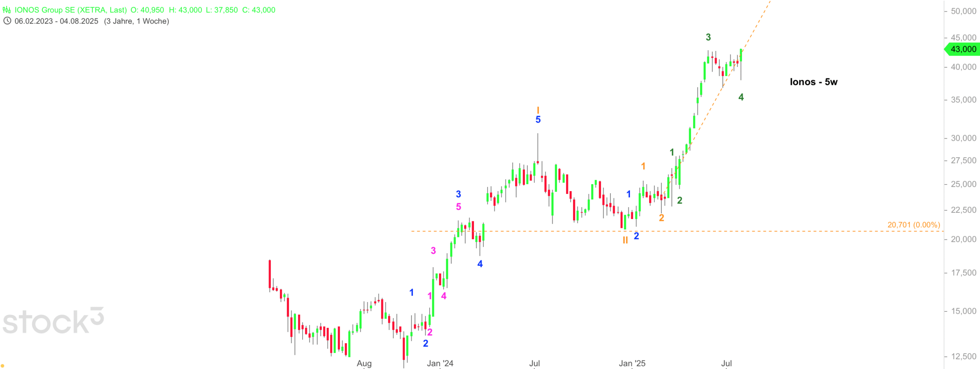The width and height of the screenshot is (980, 369).
Task: Select the orange Roman numeral I wave label
Action: (x=538, y=110)
